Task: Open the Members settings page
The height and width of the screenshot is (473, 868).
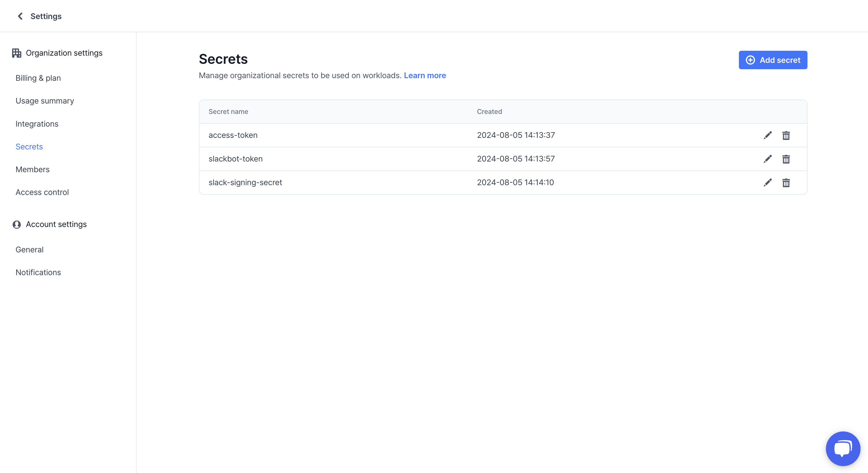Action: 32,169
